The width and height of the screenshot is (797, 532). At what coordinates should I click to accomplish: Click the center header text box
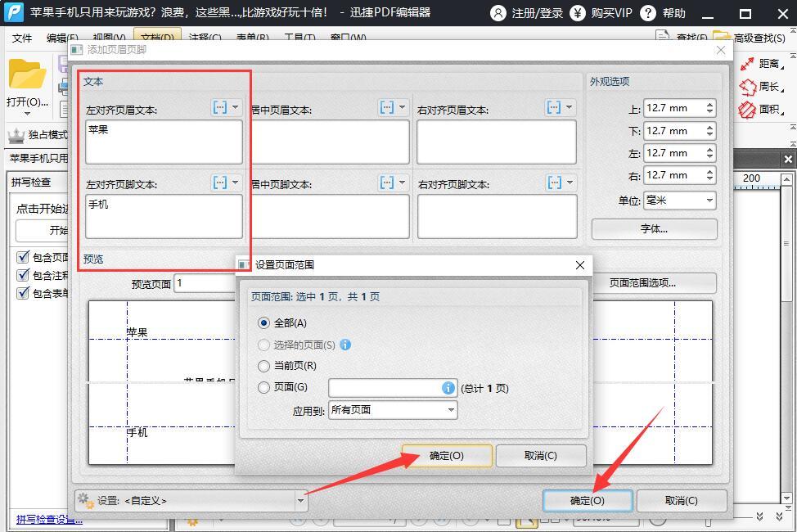(330, 142)
